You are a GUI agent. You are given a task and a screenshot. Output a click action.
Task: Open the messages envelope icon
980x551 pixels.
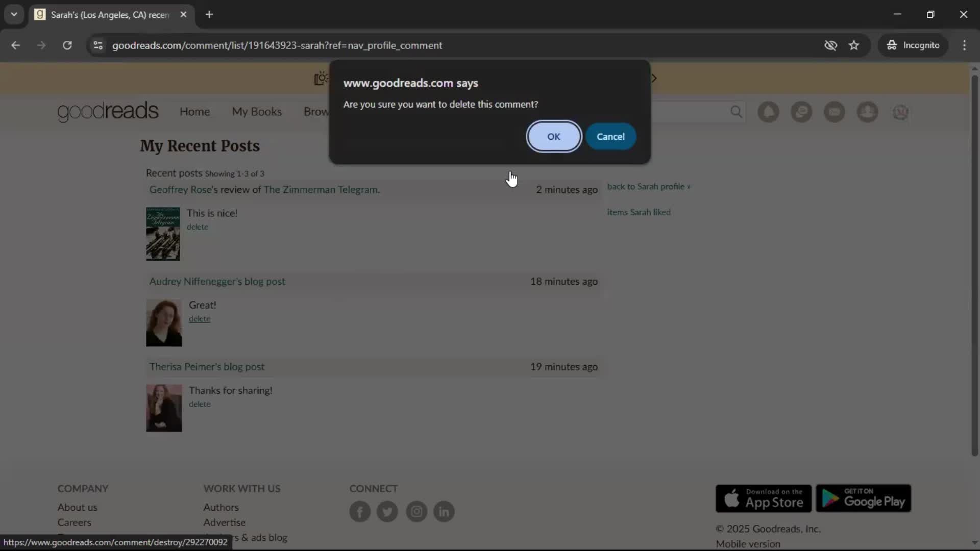[835, 112]
